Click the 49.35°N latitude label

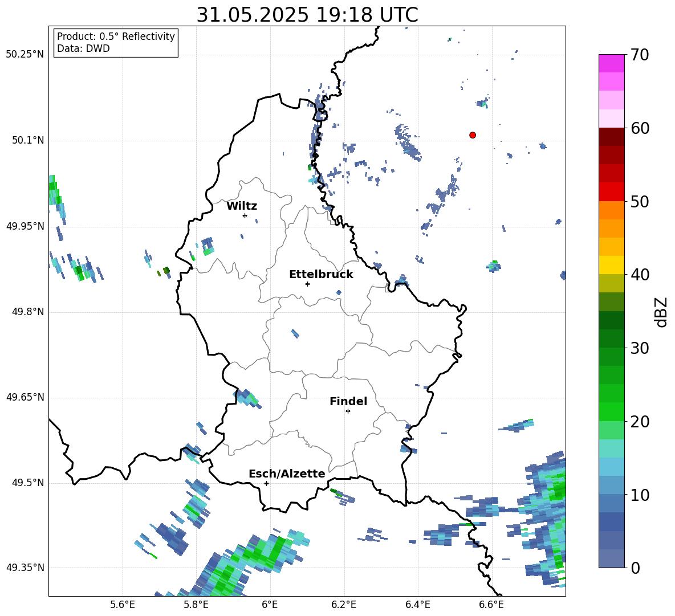(25, 568)
